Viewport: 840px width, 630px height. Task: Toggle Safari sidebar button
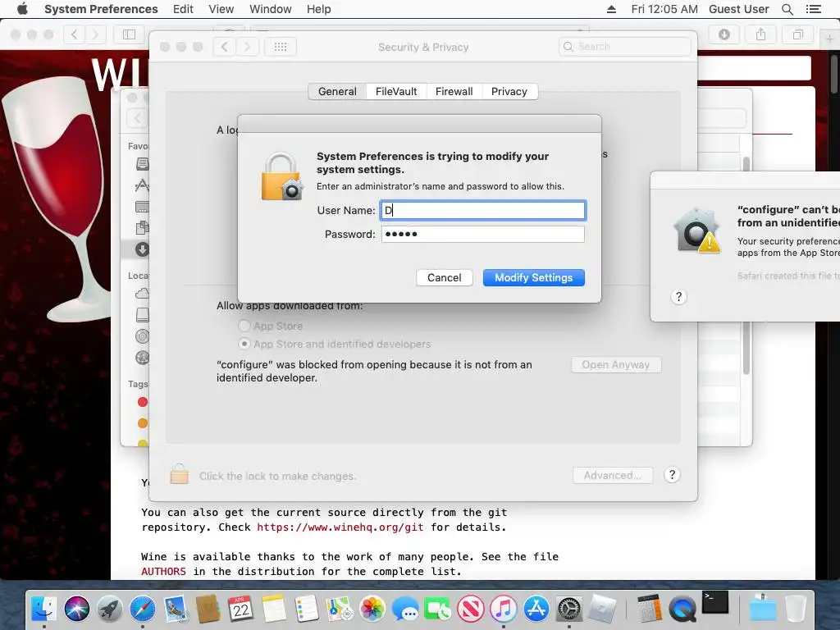click(129, 34)
